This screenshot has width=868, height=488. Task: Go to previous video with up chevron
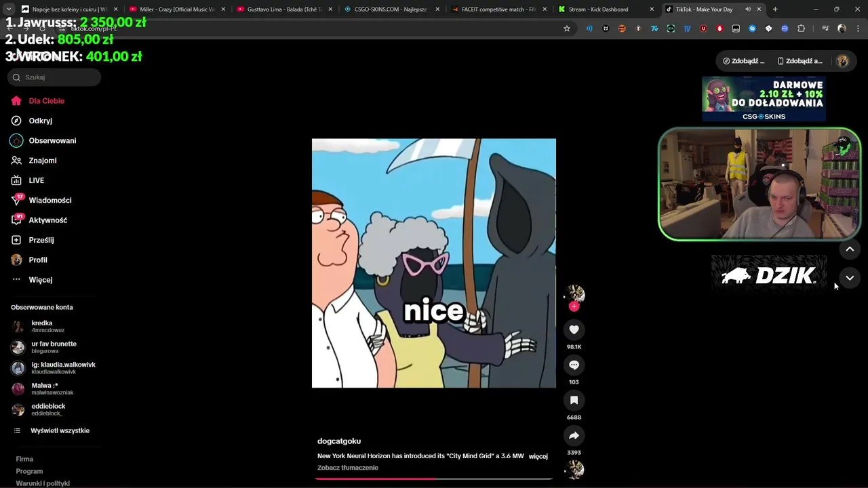click(x=849, y=249)
